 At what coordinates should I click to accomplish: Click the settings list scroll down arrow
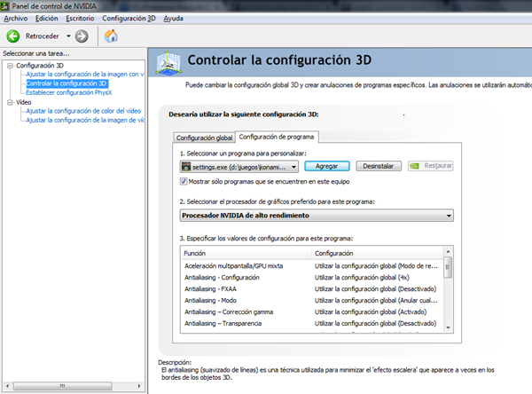point(448,327)
